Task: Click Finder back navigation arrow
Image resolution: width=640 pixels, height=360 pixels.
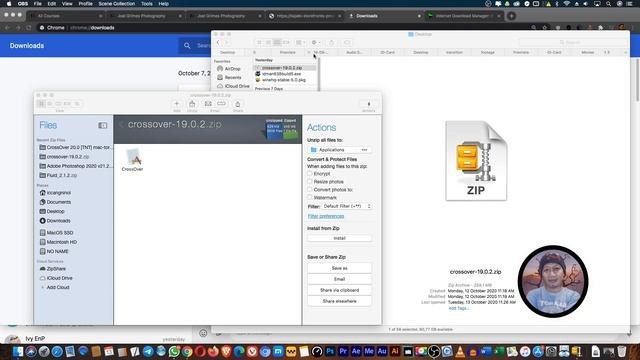Action: point(218,42)
